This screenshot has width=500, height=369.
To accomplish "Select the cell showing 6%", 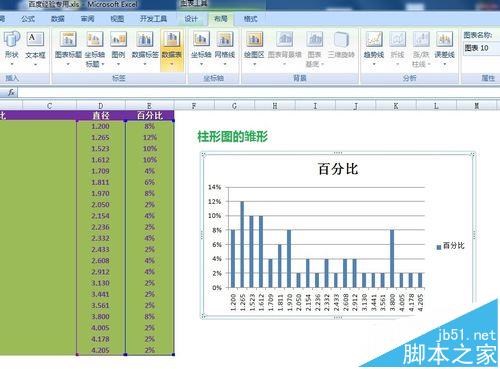I will click(x=150, y=182).
